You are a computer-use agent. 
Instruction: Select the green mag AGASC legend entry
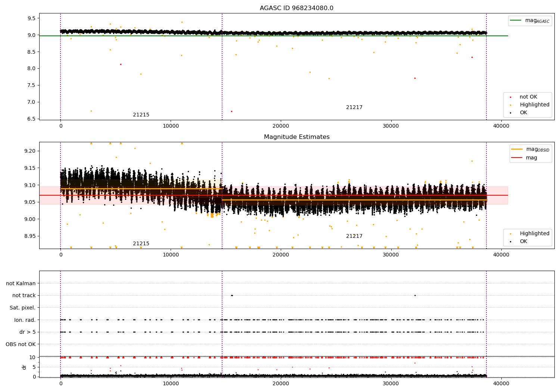pos(530,21)
